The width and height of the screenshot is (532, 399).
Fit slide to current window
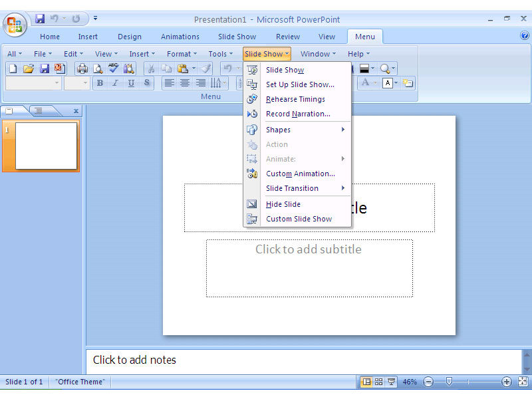pyautogui.click(x=523, y=382)
